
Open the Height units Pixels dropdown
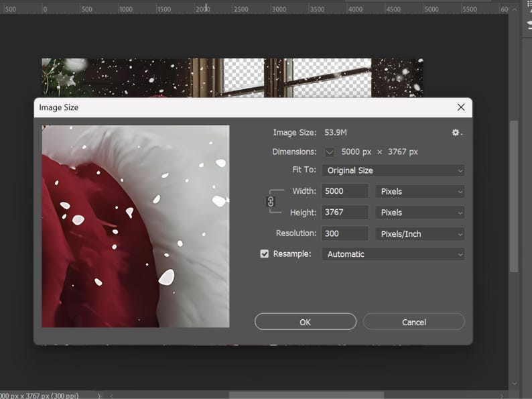(x=419, y=213)
